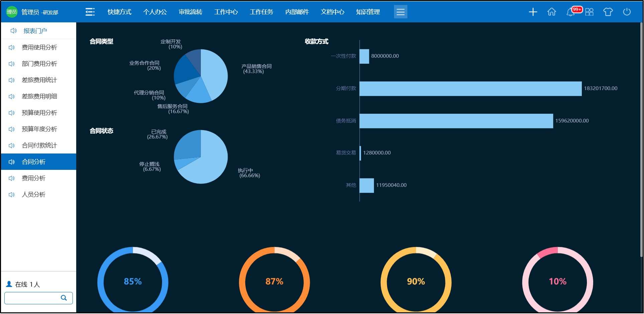The image size is (644, 314).
Task: Go to home via house icon
Action: click(551, 12)
